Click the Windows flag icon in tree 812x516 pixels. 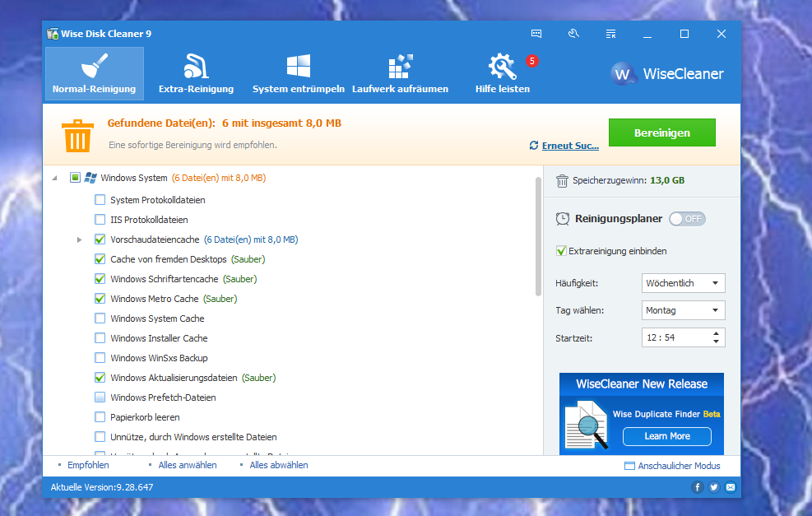(90, 178)
